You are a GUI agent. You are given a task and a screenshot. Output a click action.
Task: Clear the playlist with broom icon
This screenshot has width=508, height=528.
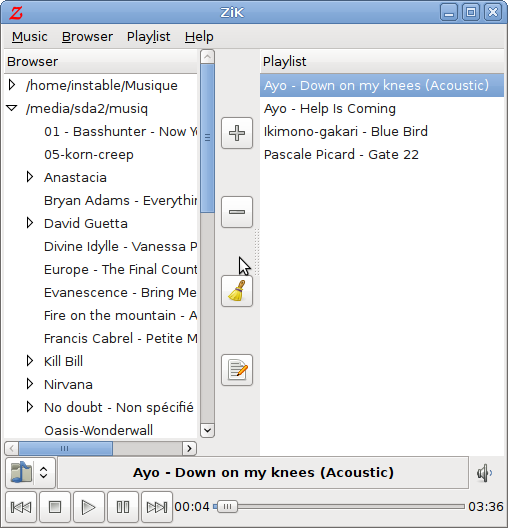(237, 291)
